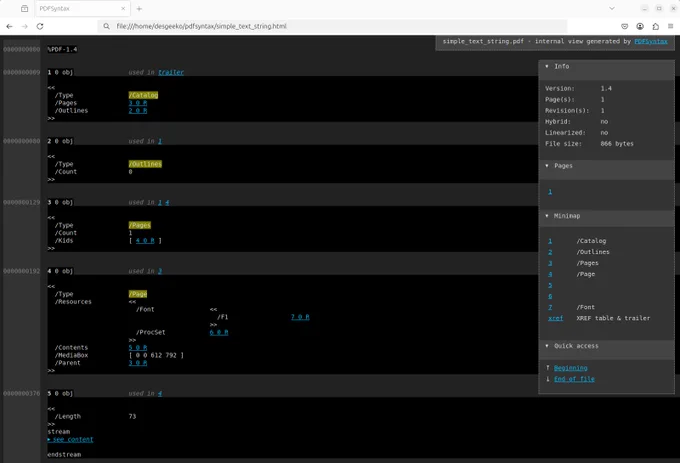
Task: Open the PDFSyntax link in the header
Action: [x=651, y=42]
